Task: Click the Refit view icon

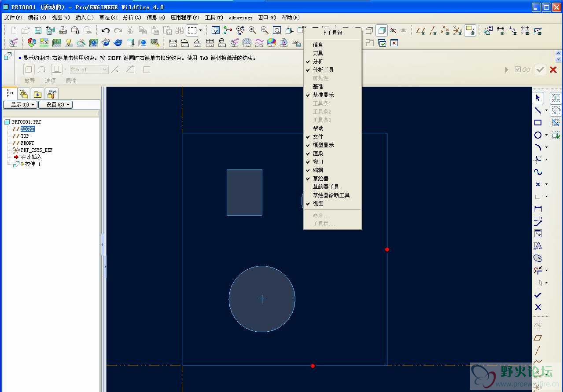Action: (x=277, y=30)
